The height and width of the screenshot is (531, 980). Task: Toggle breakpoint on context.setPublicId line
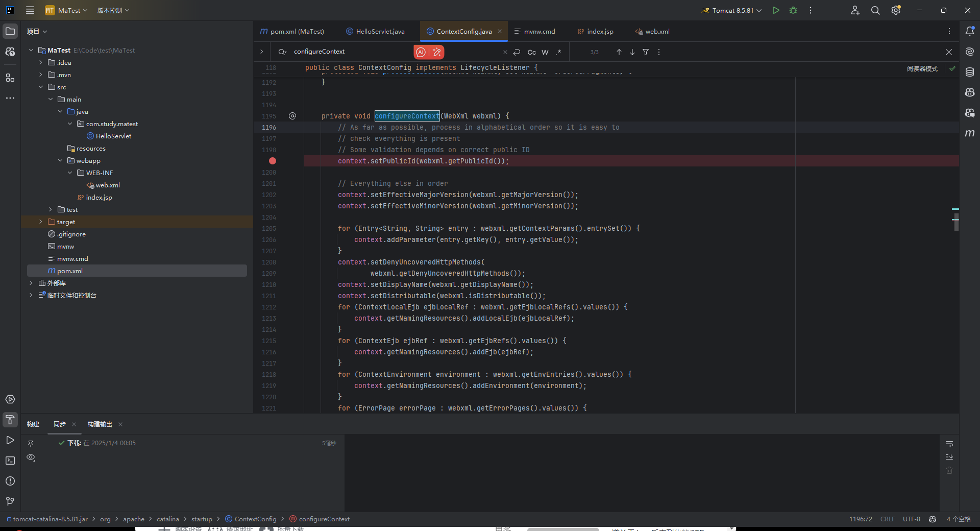point(273,161)
